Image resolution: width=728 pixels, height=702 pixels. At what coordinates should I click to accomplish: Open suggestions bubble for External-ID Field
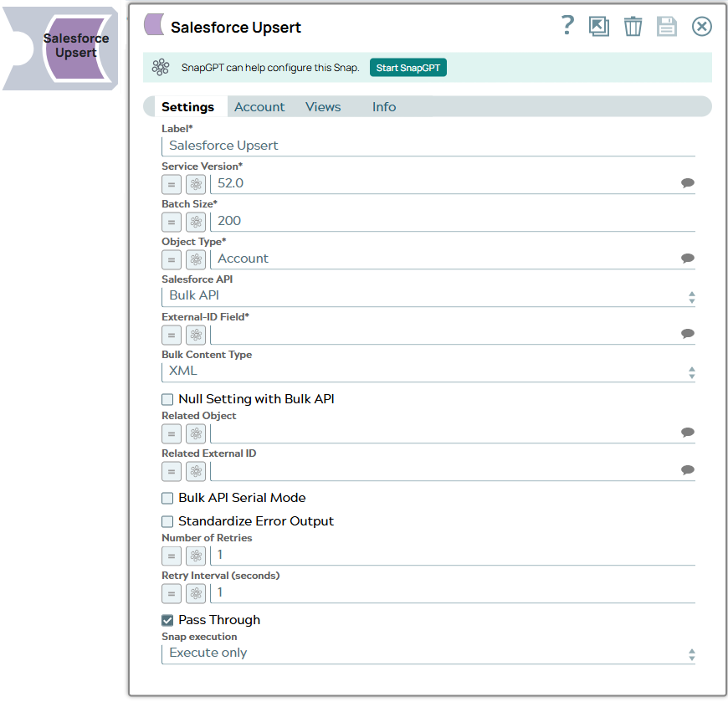pyautogui.click(x=688, y=333)
